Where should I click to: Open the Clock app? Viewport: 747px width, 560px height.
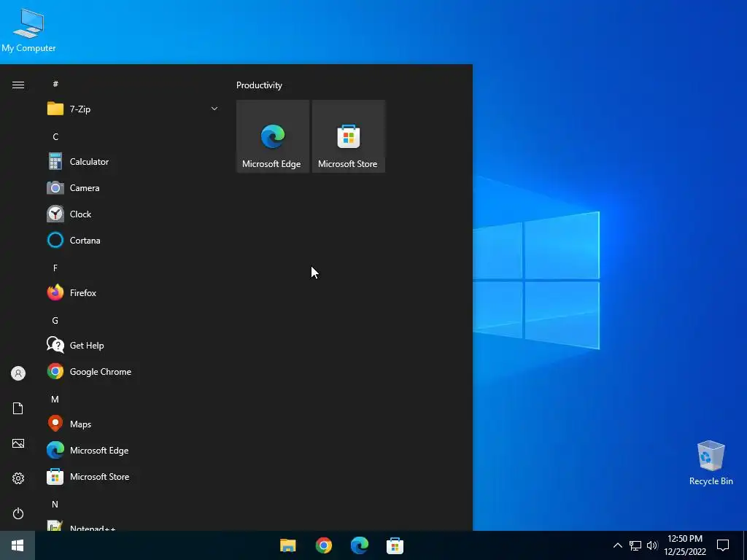[133, 214]
